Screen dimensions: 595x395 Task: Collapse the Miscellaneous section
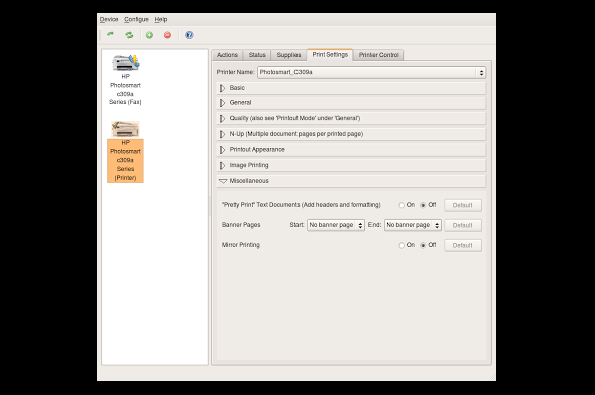(351, 181)
